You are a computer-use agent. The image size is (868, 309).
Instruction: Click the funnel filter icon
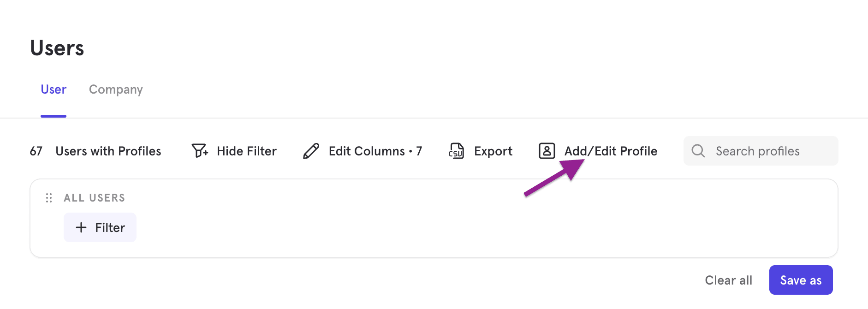[x=200, y=151]
